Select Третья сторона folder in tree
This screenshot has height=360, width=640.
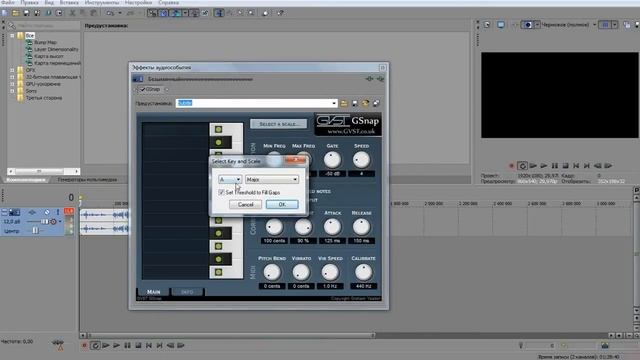pyautogui.click(x=44, y=98)
